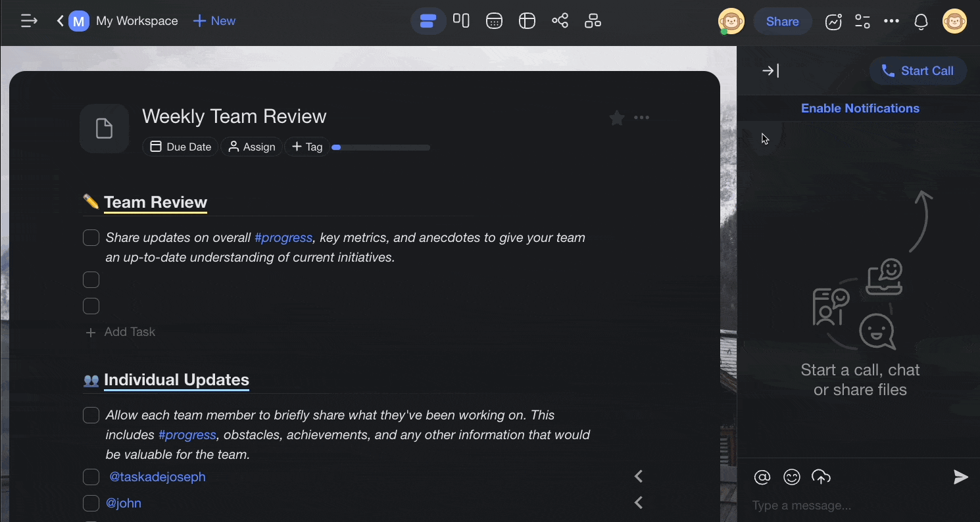The height and width of the screenshot is (522, 980).
Task: Collapse the @john task with its chevron
Action: [x=638, y=502]
